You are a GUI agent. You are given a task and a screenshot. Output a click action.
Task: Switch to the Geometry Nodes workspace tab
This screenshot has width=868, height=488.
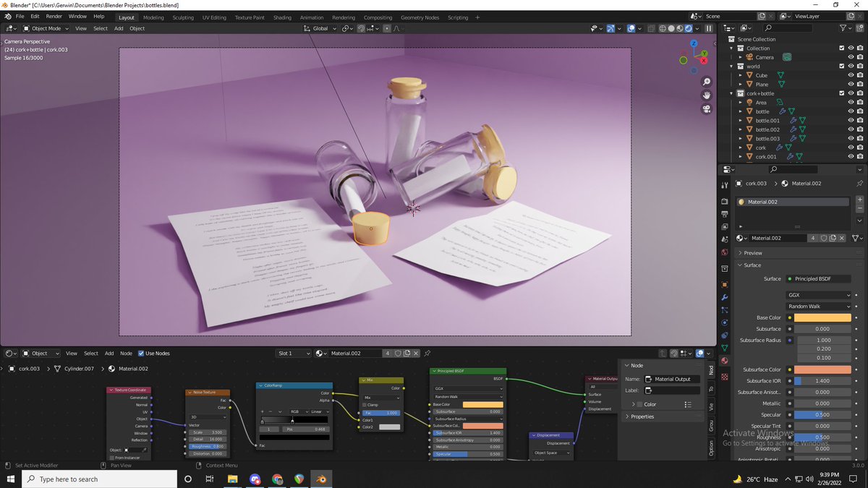point(420,17)
